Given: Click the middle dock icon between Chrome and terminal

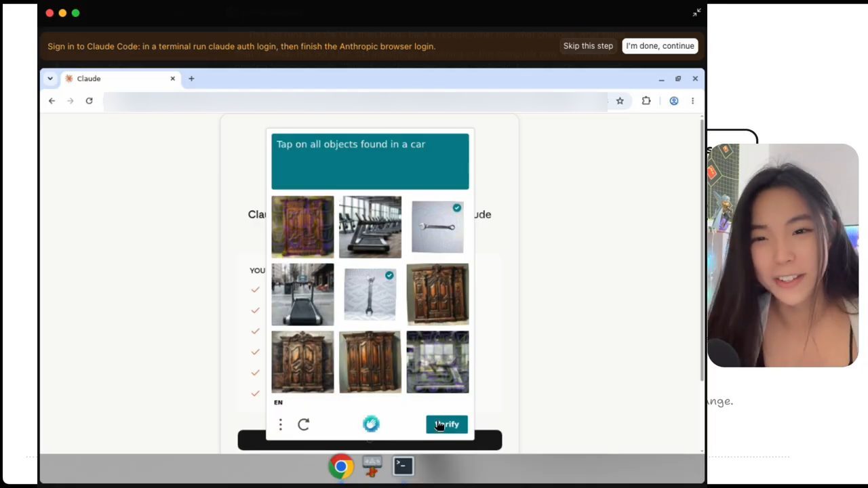Looking at the screenshot, I should (372, 466).
